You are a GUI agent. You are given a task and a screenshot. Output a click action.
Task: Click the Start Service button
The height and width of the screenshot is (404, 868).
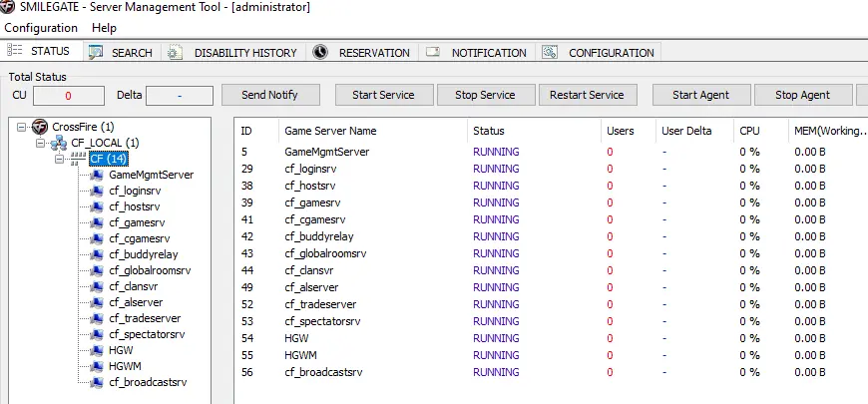[384, 95]
